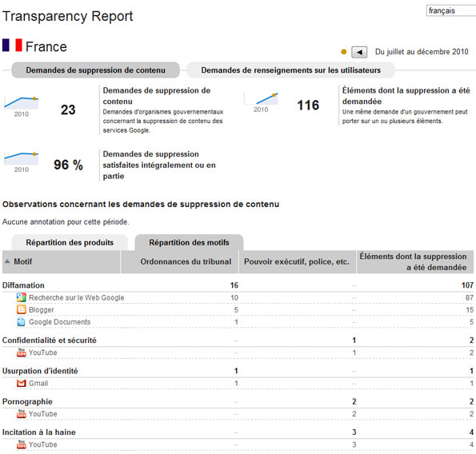Click the Google Documents row label
476x454 pixels.
[x=60, y=322]
